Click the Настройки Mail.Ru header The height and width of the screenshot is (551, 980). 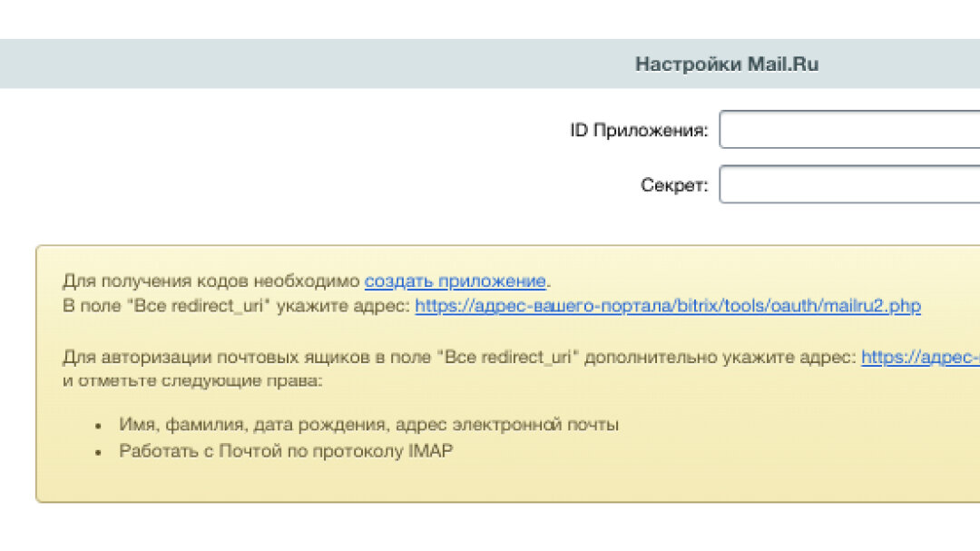(726, 64)
